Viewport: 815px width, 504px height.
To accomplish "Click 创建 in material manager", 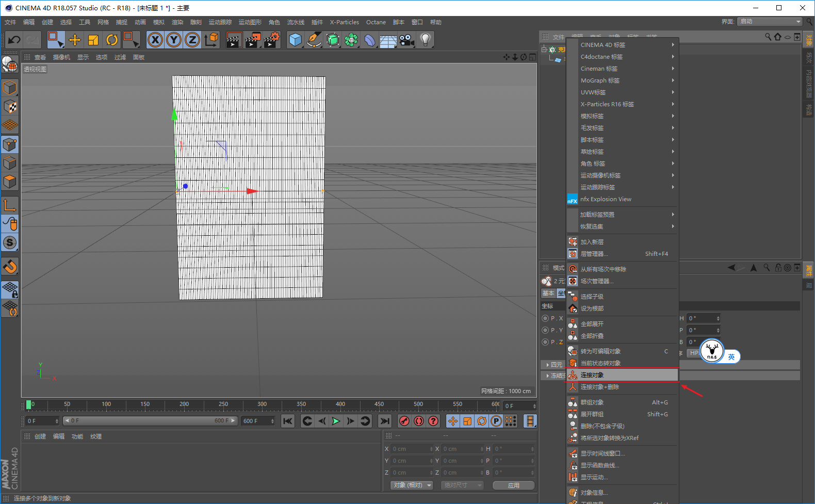I will [40, 436].
